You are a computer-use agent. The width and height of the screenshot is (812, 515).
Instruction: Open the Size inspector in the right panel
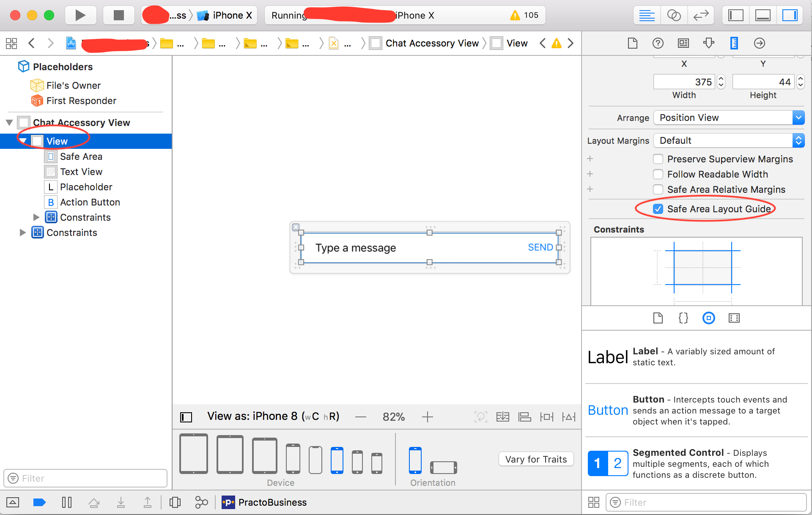[735, 43]
